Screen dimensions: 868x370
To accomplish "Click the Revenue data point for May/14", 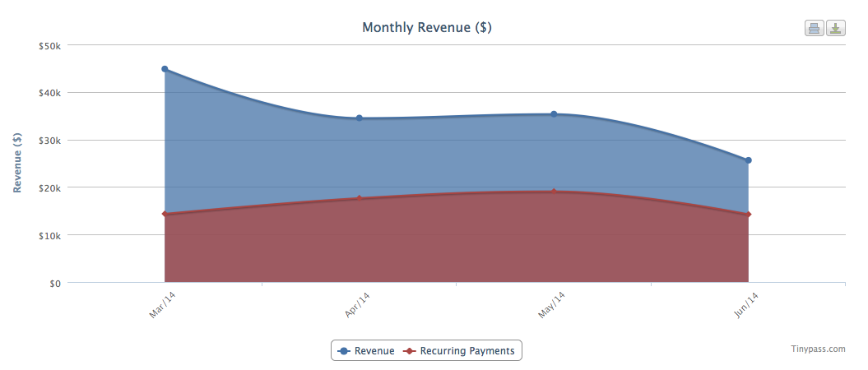I will [x=554, y=114].
